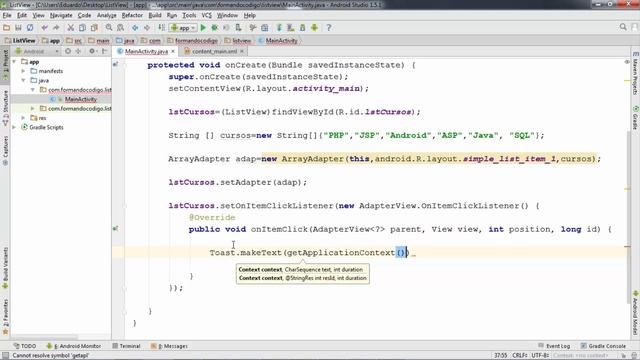Close the content_main.xml tab
640x360 pixels.
(x=242, y=51)
